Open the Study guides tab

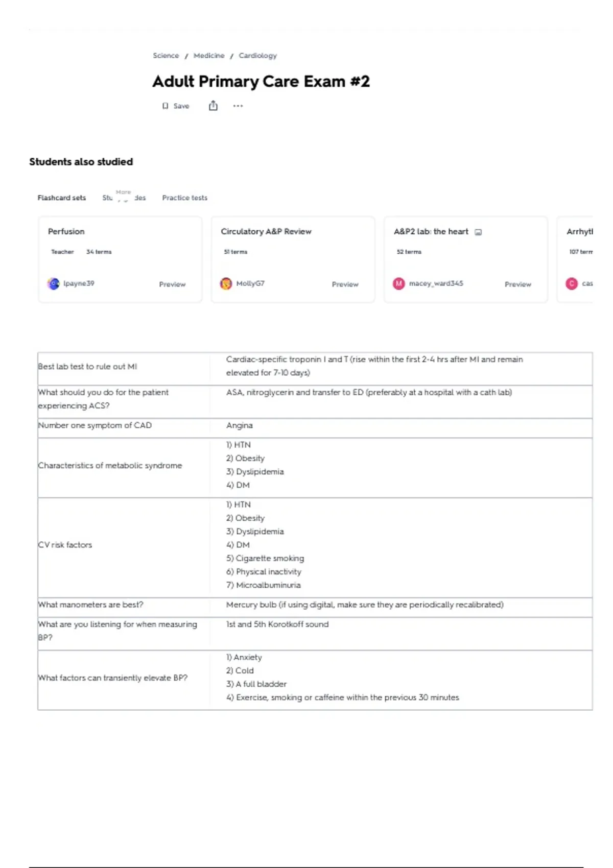tap(124, 198)
